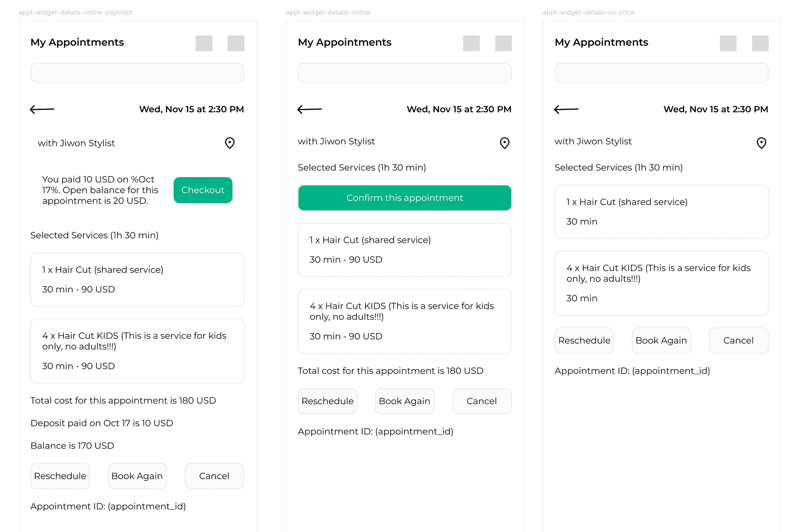The width and height of the screenshot is (798, 532).
Task: Click Book Again in the online-payment widget
Action: 137,476
